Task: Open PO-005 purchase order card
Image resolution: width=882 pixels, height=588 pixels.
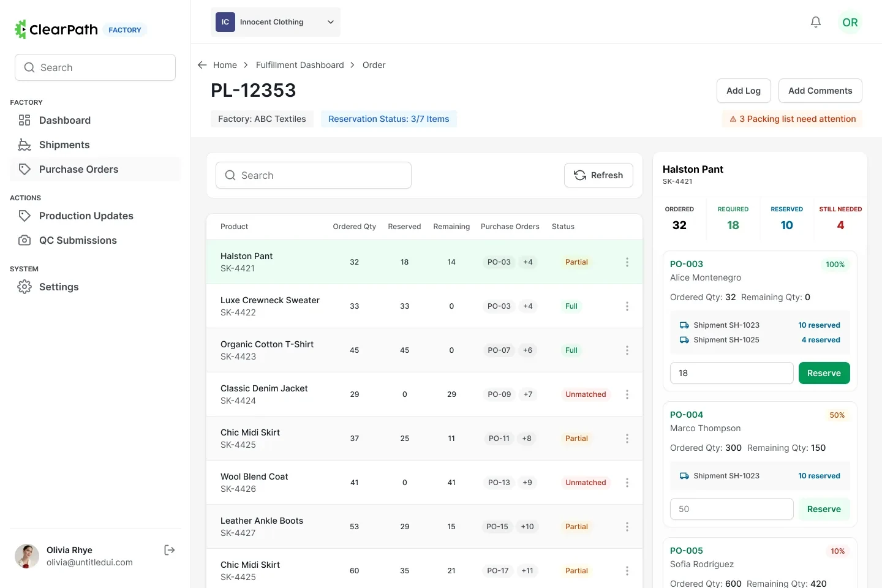Action: click(759, 563)
